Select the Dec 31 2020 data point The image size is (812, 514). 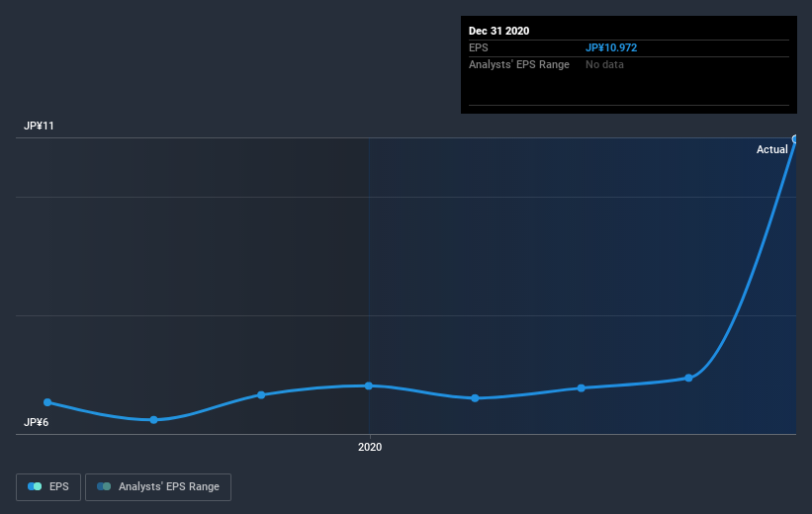coord(795,138)
